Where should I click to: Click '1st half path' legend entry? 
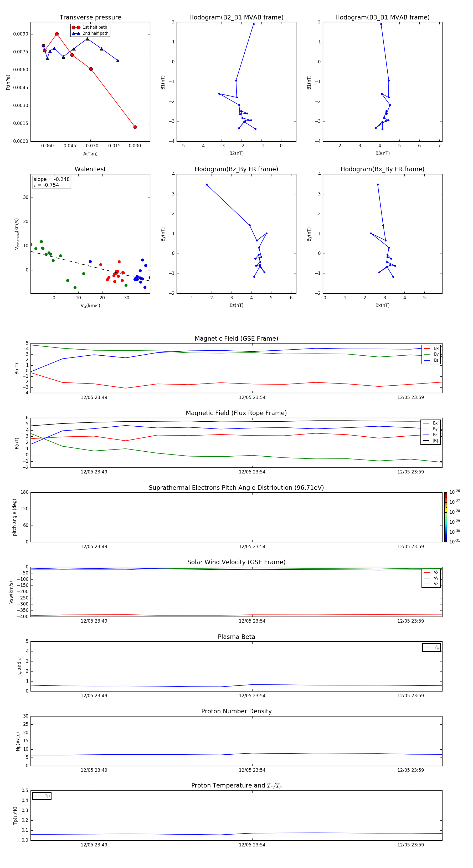(x=90, y=27)
